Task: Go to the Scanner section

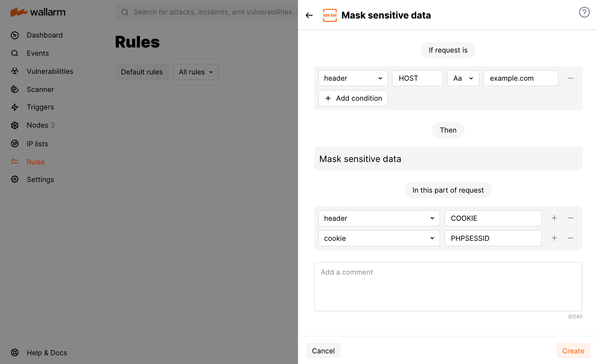Action: [x=40, y=89]
